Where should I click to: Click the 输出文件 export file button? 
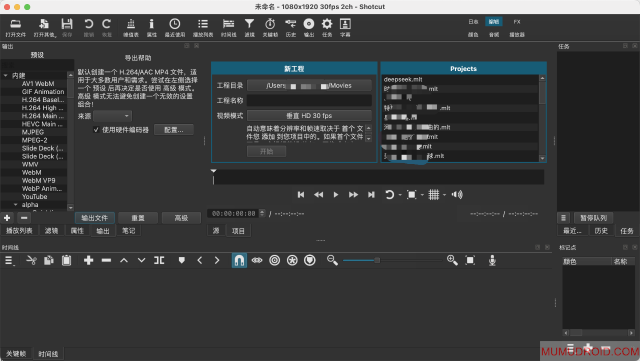click(94, 218)
